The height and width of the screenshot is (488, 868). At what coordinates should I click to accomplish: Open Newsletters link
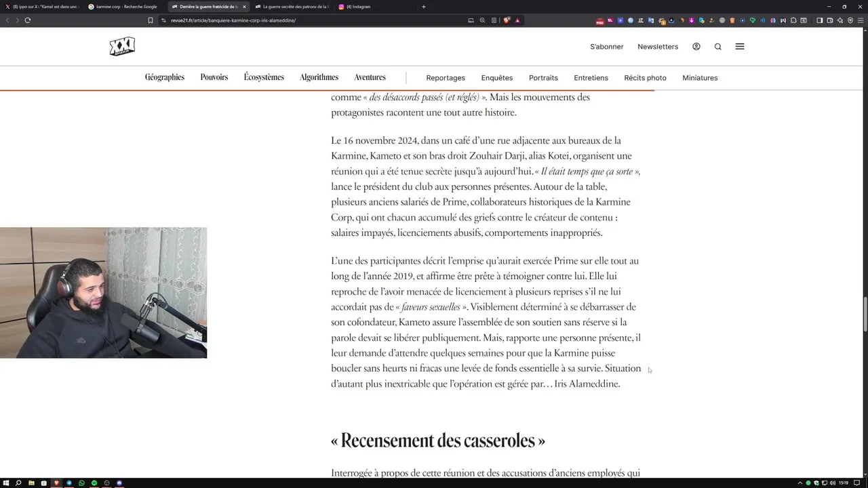[658, 47]
